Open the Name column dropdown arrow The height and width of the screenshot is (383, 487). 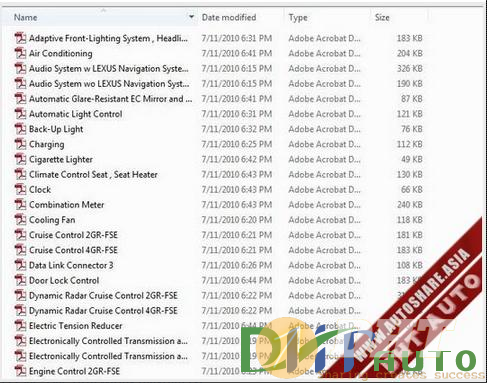[191, 17]
